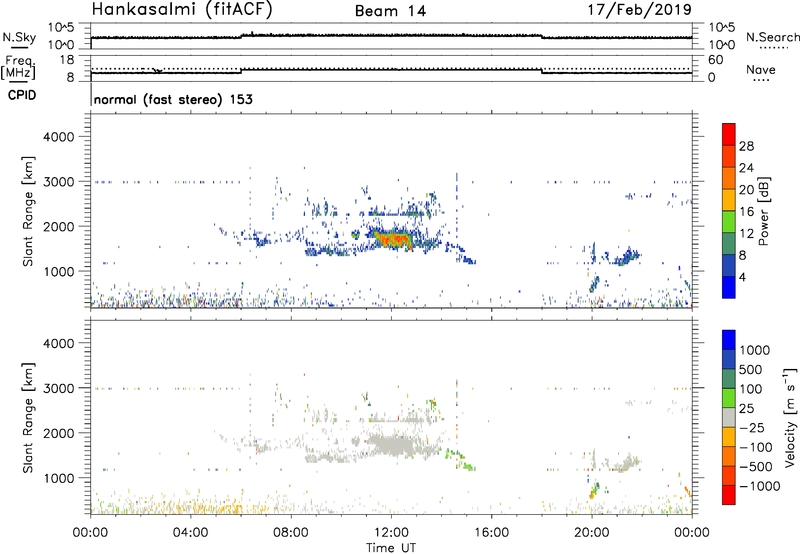Click the 'N.Search' legend label

pyautogui.click(x=772, y=37)
